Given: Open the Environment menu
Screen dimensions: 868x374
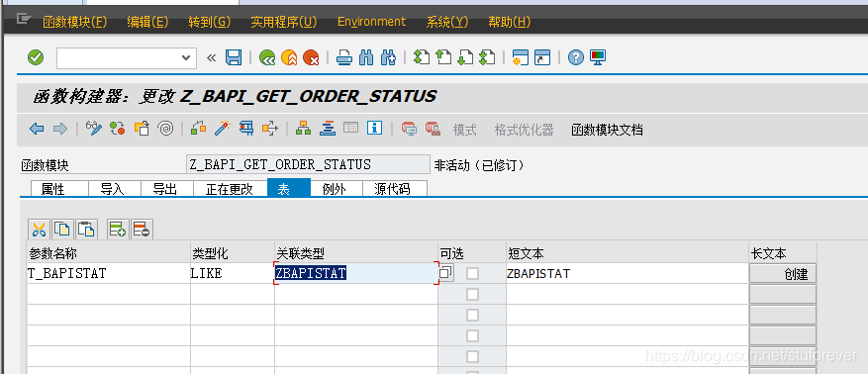Looking at the screenshot, I should 371,22.
